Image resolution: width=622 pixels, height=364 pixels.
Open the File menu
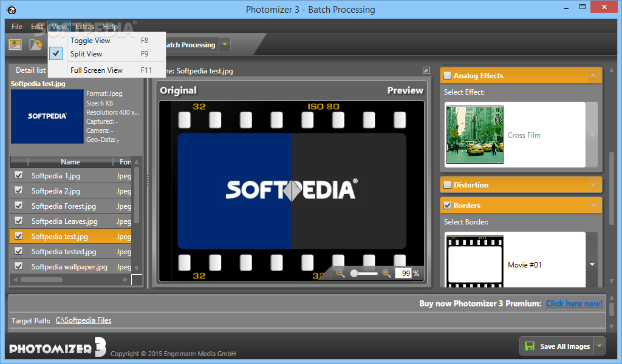pos(17,27)
